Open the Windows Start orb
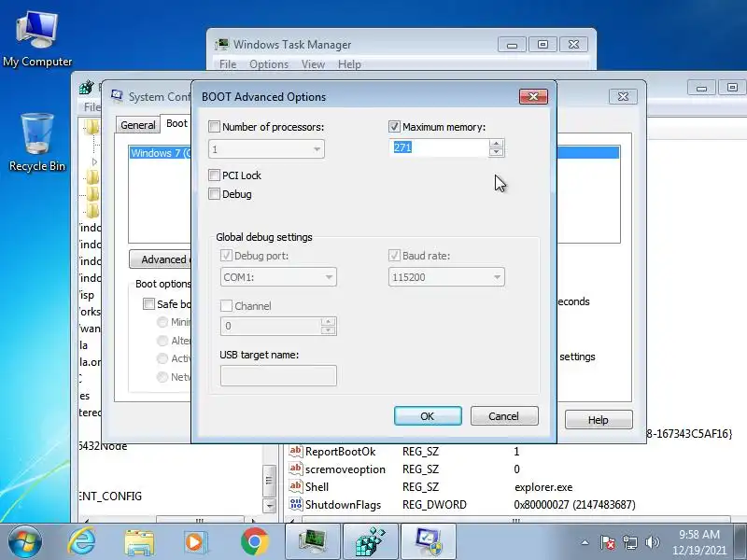The image size is (747, 560). (x=25, y=542)
